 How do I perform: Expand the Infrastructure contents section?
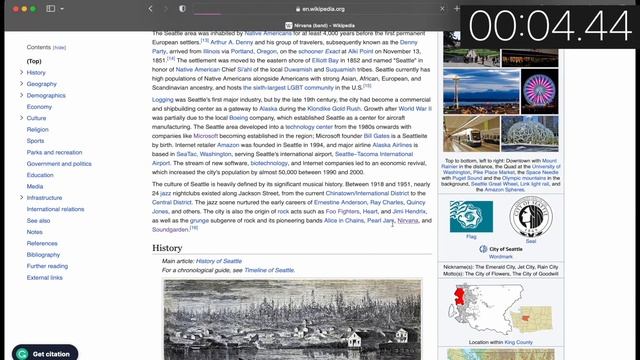pos(21,198)
